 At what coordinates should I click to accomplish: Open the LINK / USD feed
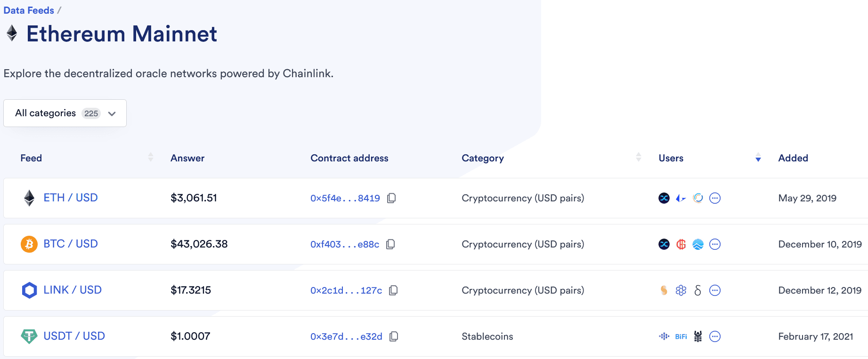[73, 290]
